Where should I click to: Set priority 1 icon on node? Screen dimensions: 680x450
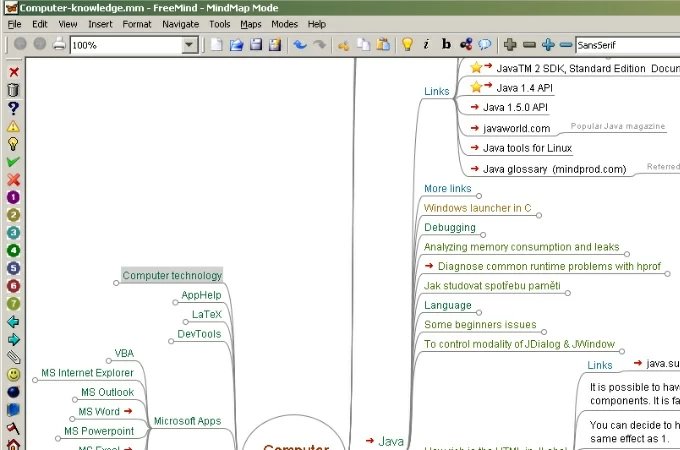coord(13,197)
